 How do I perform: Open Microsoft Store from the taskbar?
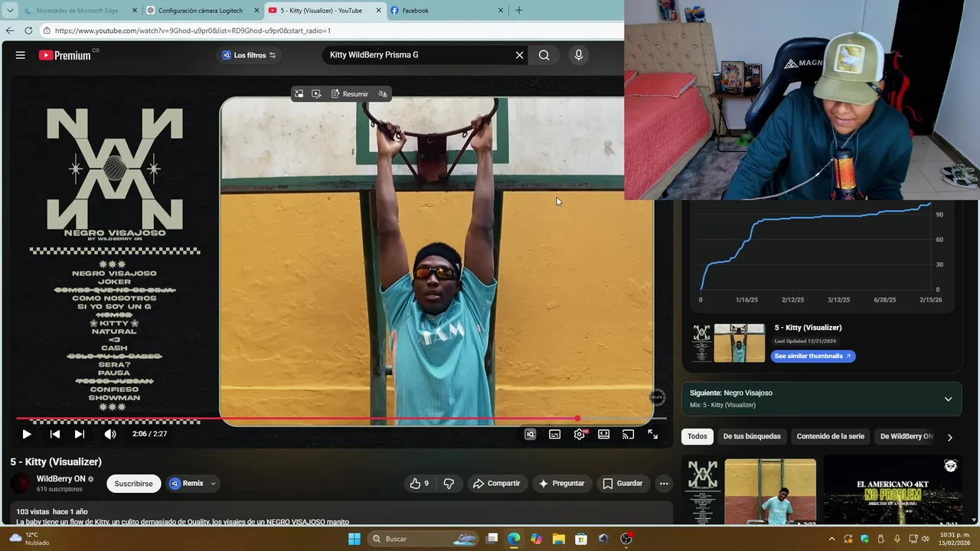click(581, 539)
